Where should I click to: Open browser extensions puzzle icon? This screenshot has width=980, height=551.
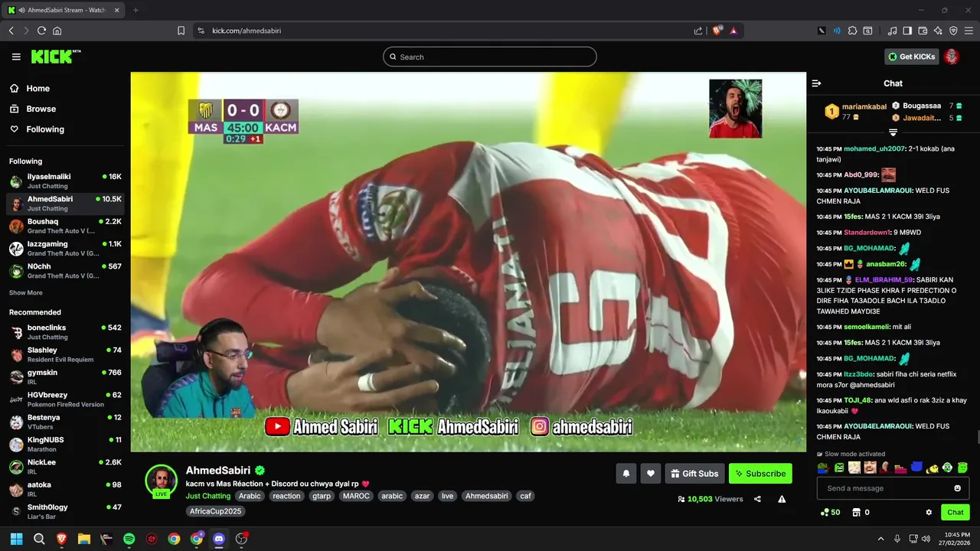tap(852, 31)
